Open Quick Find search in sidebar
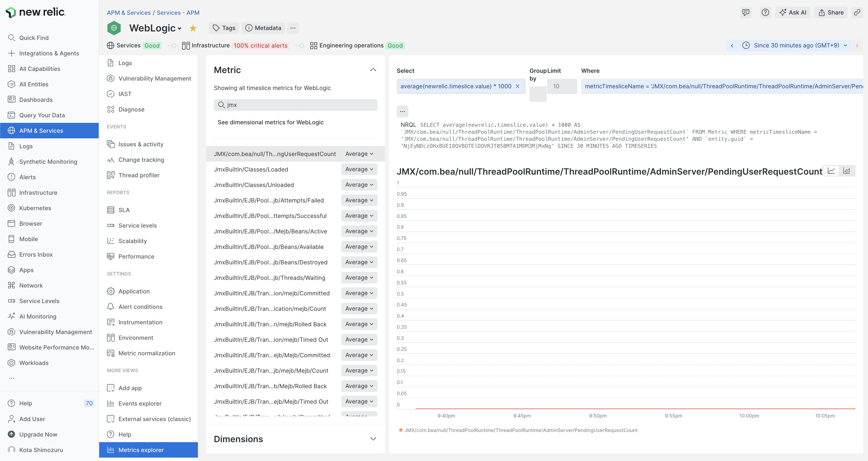868x461 pixels. 49,38
